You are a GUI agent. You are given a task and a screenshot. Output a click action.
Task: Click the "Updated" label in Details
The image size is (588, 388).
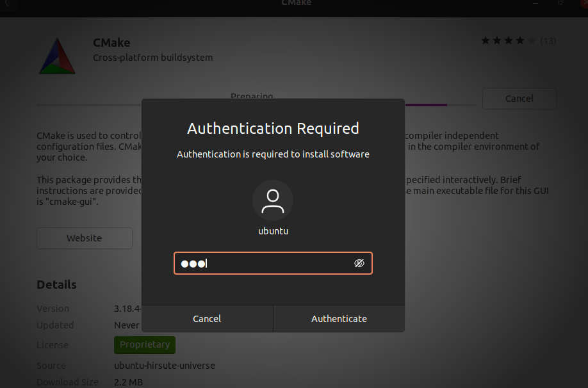[x=55, y=325]
